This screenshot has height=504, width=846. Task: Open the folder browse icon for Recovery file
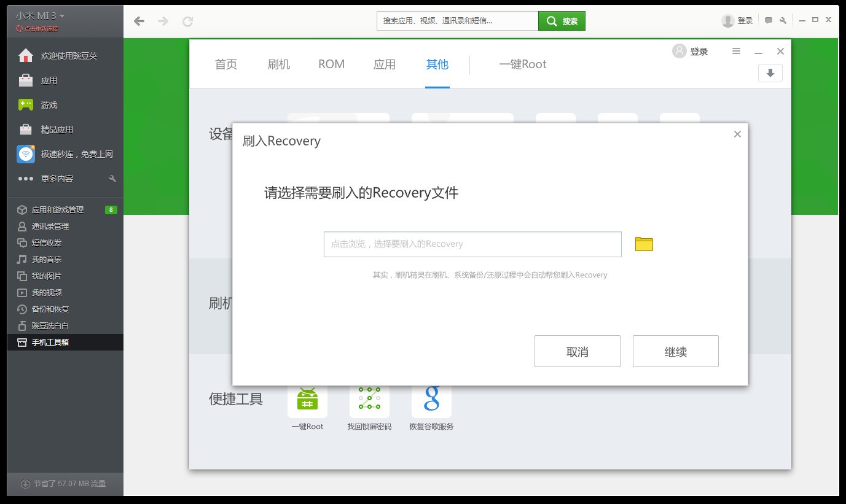pos(644,244)
